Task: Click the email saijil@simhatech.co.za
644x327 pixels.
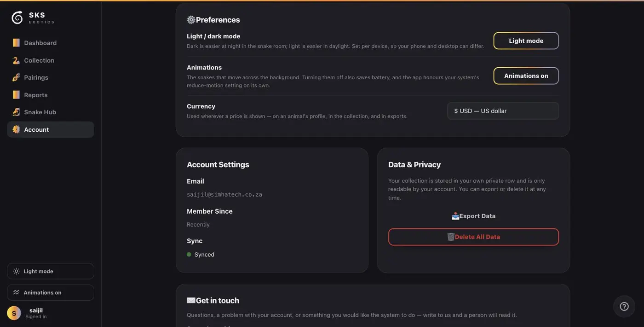Action: 224,194
